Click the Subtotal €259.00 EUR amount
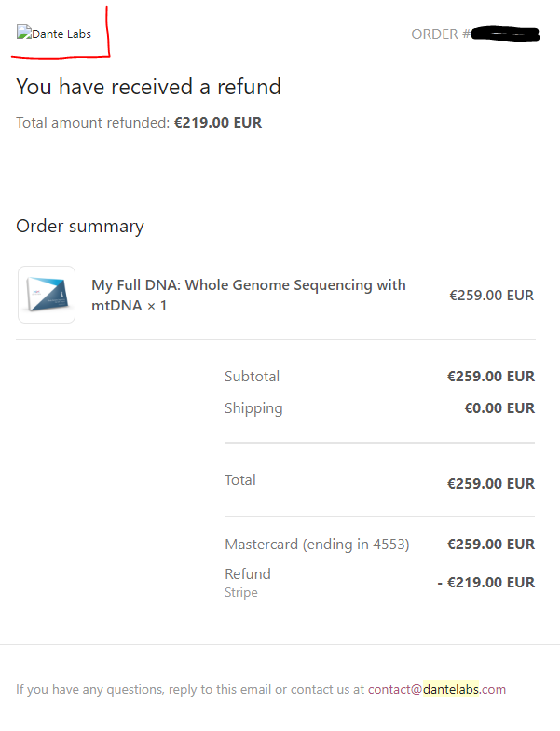The image size is (560, 731). point(491,377)
